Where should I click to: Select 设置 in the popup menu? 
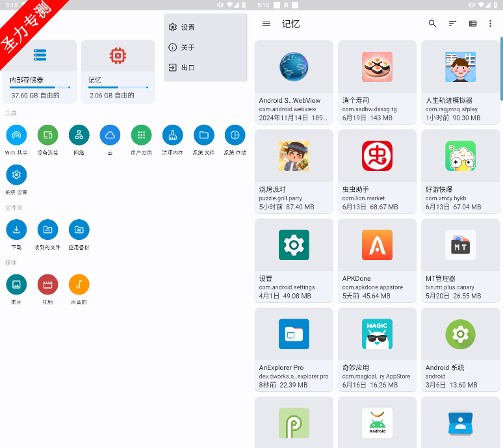click(x=205, y=27)
